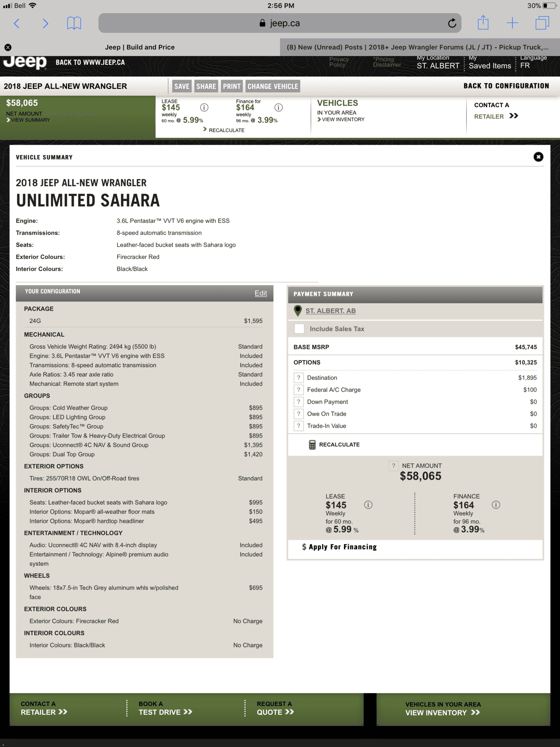
Task: Reload the jeep.ca page
Action: pos(452,23)
